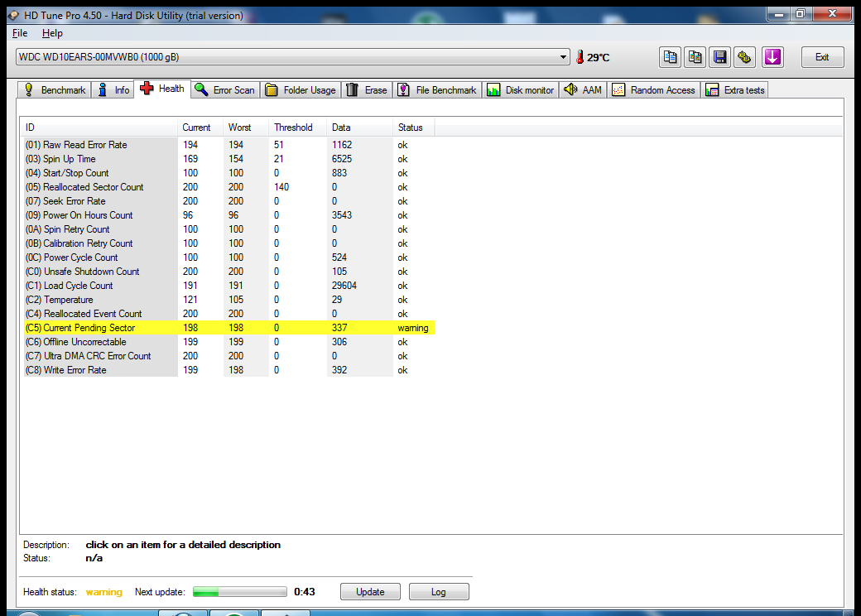Select the (03) Spin Up Time row
The width and height of the screenshot is (861, 616).
point(228,159)
